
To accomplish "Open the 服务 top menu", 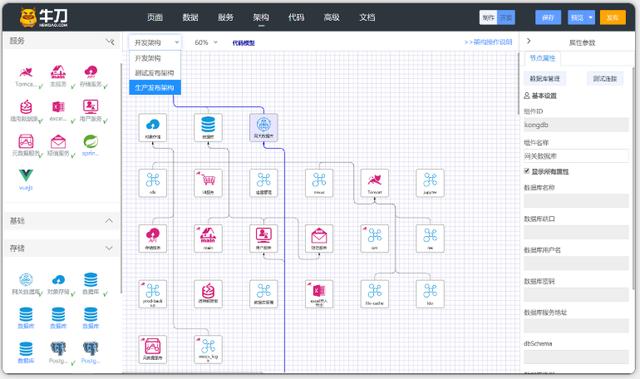I will point(225,18).
